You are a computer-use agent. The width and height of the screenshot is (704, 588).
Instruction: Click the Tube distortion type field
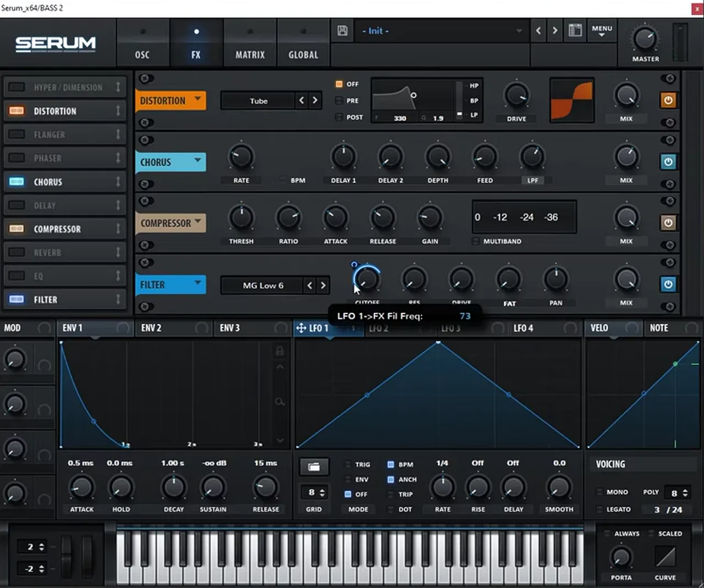[257, 101]
